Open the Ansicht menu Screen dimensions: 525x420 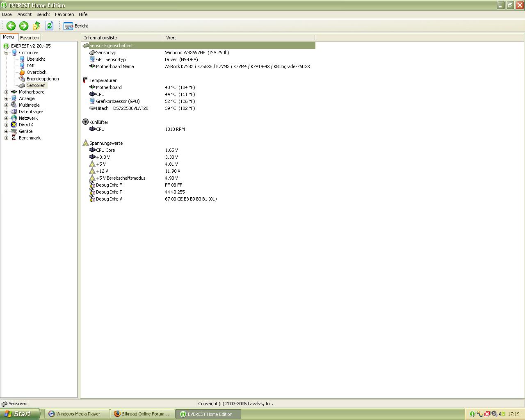pyautogui.click(x=25, y=14)
